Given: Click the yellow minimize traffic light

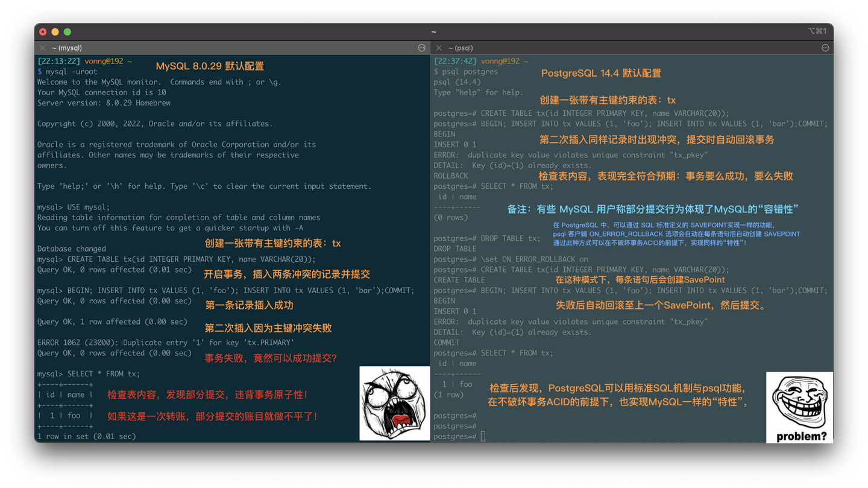Looking at the screenshot, I should [55, 31].
